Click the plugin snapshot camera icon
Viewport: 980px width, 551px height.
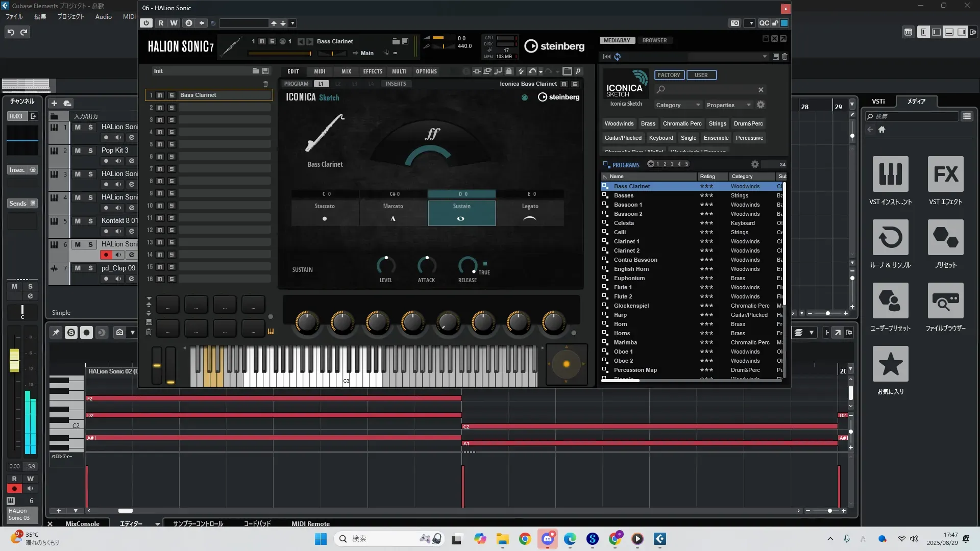tap(734, 23)
